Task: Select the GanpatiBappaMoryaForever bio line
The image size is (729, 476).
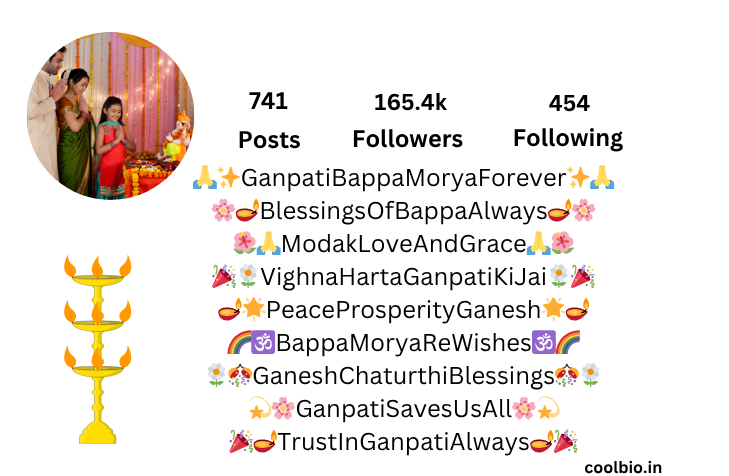Action: coord(404,178)
